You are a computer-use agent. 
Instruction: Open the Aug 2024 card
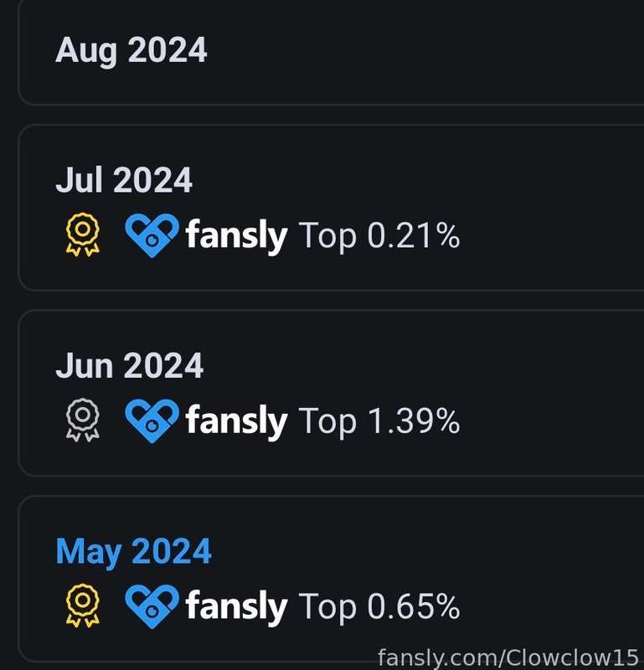pos(331,52)
